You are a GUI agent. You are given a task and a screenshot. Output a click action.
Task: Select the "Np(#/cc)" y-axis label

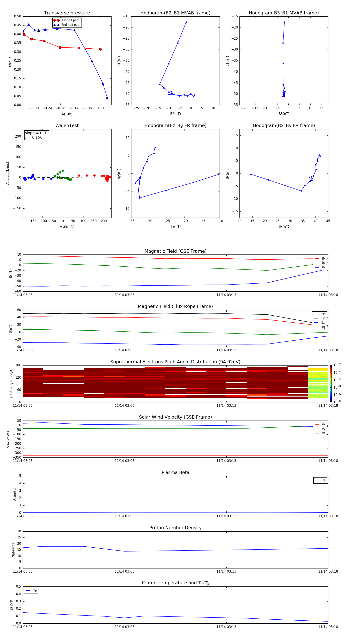[x=13, y=550]
